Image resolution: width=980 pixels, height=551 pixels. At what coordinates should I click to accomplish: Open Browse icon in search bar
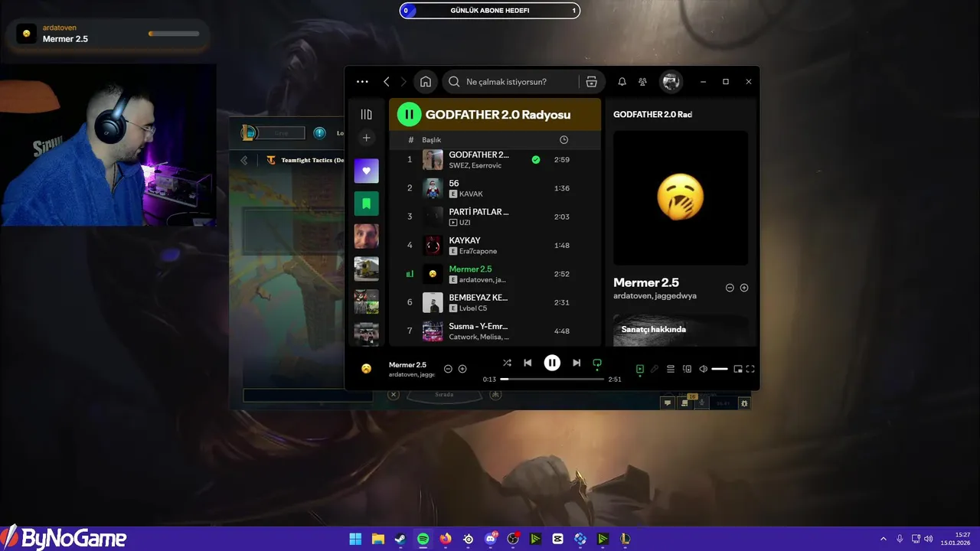pyautogui.click(x=591, y=82)
